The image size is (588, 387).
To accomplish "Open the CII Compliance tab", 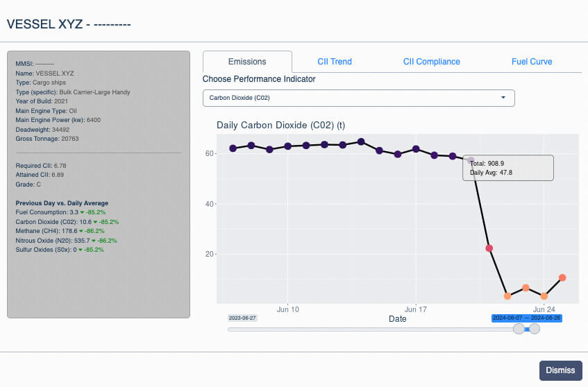I will click(x=431, y=62).
